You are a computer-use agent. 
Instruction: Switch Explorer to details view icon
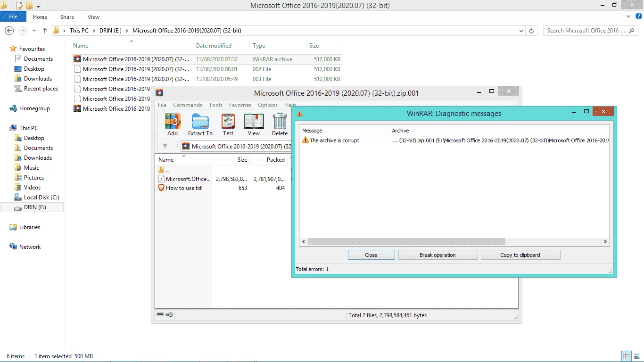tap(627, 356)
